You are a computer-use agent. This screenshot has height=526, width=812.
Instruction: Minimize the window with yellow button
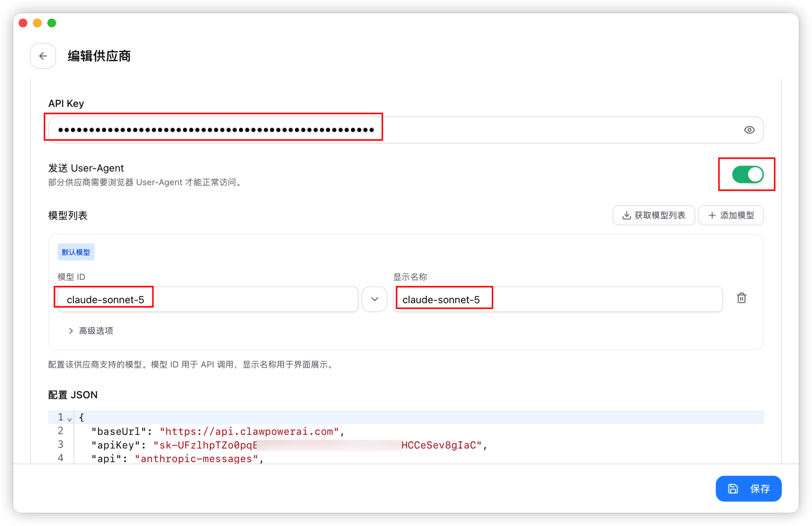(37, 23)
